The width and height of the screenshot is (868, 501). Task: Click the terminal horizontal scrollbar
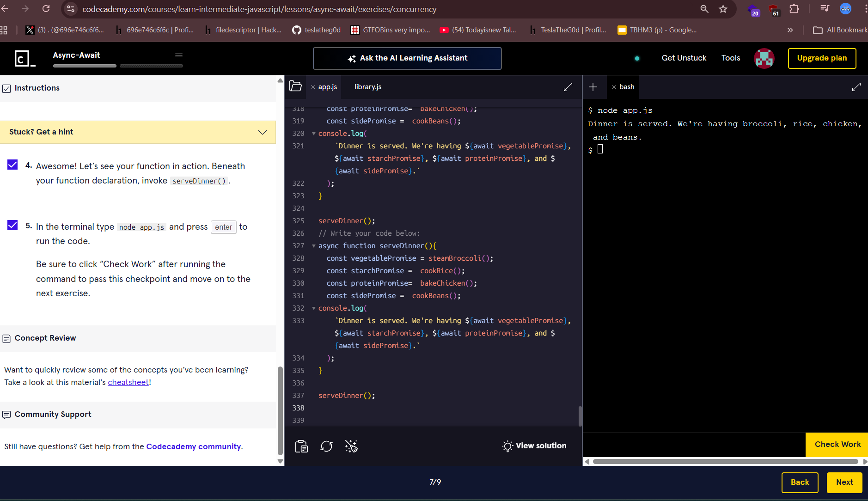[725, 461]
